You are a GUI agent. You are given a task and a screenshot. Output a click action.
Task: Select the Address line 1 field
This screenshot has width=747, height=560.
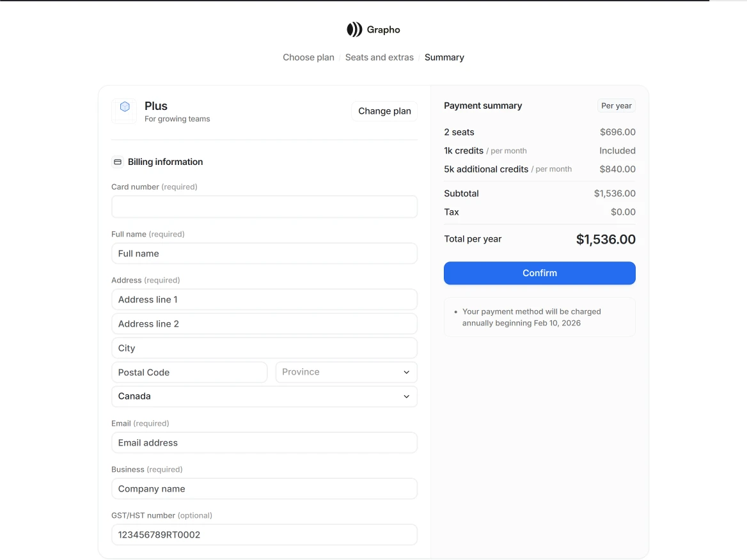(264, 300)
